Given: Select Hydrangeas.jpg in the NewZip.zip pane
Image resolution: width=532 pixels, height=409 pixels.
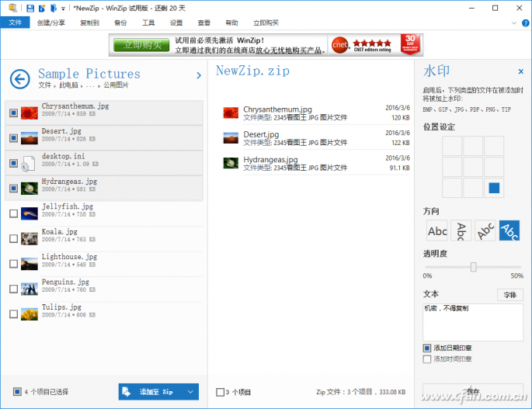Looking at the screenshot, I should tap(316, 163).
